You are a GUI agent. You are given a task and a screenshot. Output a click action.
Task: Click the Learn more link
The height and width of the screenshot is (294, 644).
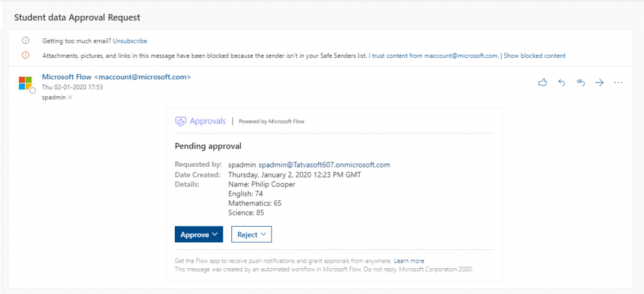point(409,261)
